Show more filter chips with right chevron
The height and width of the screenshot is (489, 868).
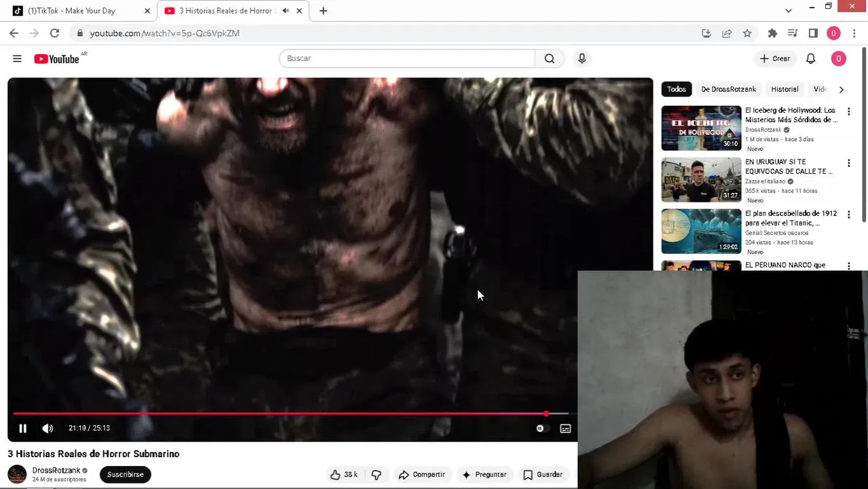841,89
